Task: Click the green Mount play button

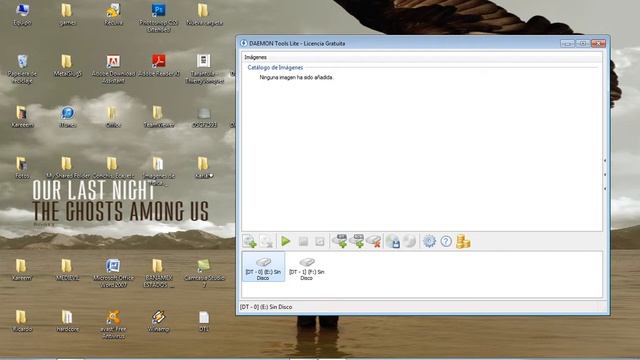Action: click(286, 241)
